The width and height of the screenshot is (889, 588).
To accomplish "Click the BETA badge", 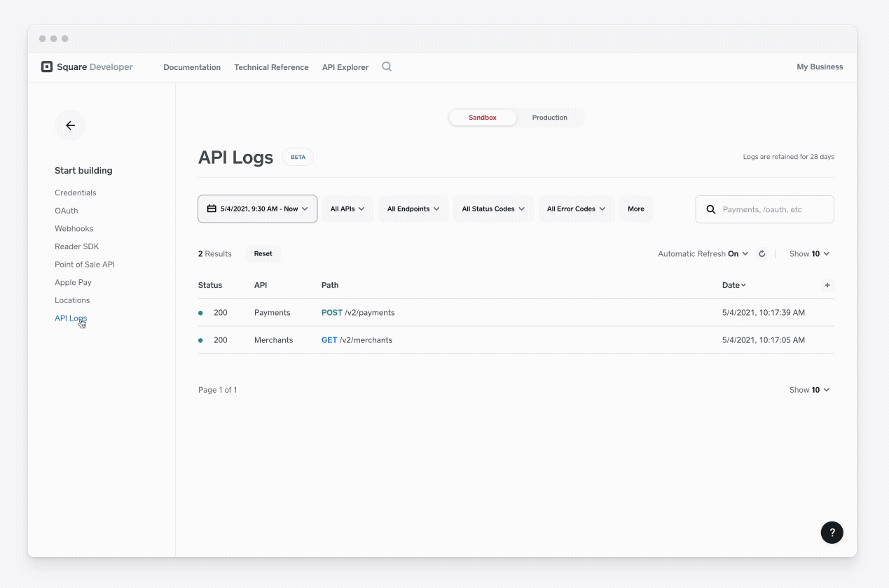I will pos(298,157).
